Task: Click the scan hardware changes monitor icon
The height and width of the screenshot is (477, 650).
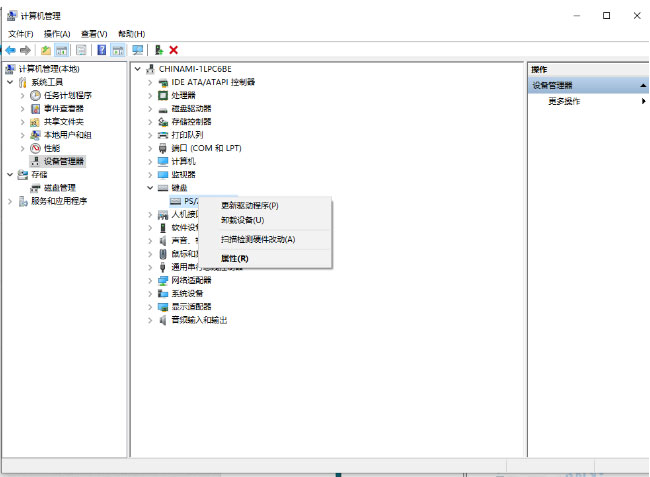Action: point(137,50)
